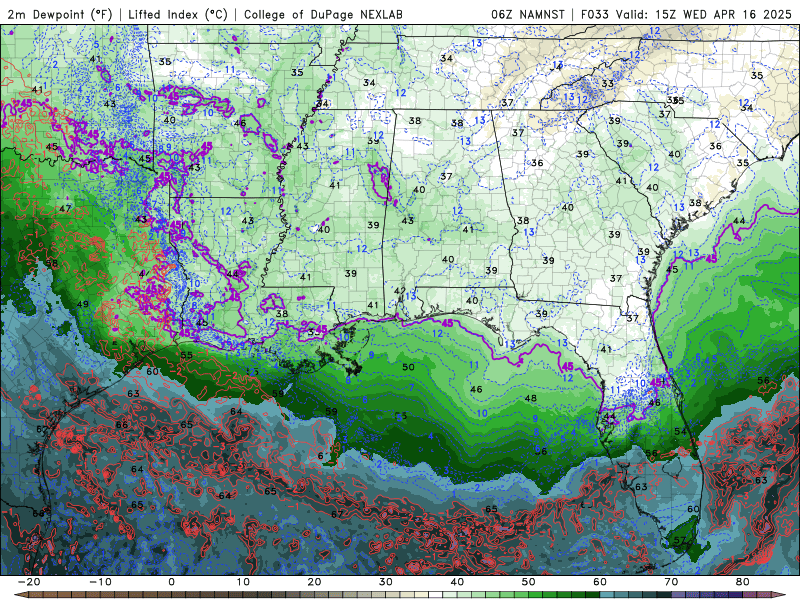Click the '47' dewpoint value in west-central Texas
Image resolution: width=800 pixels, height=600 pixels.
65,208
